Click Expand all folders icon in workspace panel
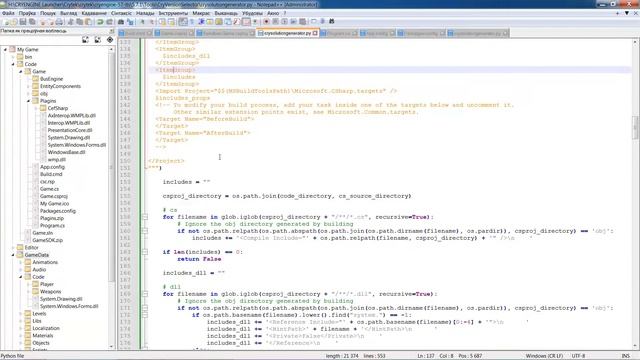640x360 pixels. (x=85, y=40)
